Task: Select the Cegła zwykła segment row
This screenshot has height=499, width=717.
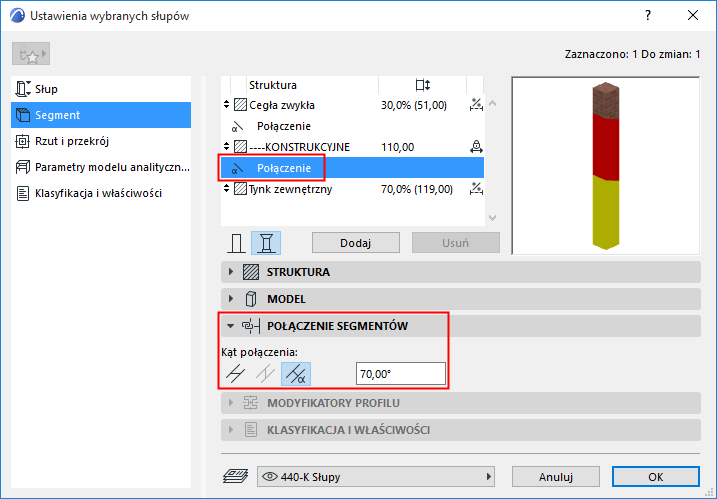Action: (x=352, y=105)
